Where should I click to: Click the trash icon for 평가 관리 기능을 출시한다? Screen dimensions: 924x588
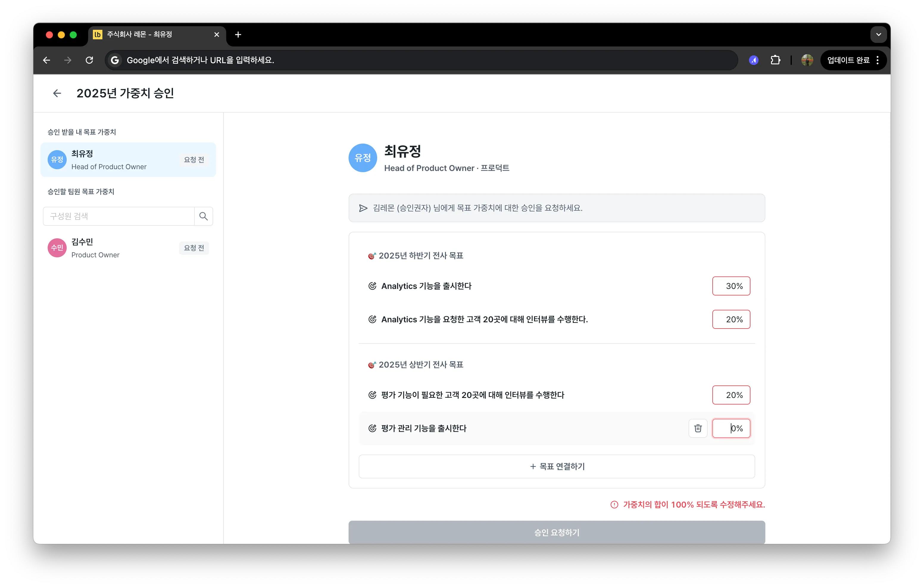pyautogui.click(x=698, y=428)
